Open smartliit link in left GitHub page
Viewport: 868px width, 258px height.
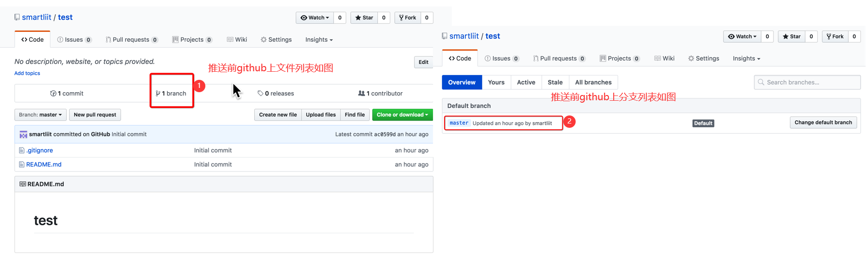click(x=37, y=18)
